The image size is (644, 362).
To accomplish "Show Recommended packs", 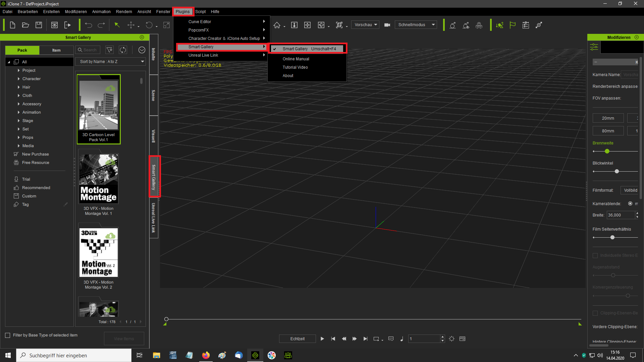I will pyautogui.click(x=36, y=188).
